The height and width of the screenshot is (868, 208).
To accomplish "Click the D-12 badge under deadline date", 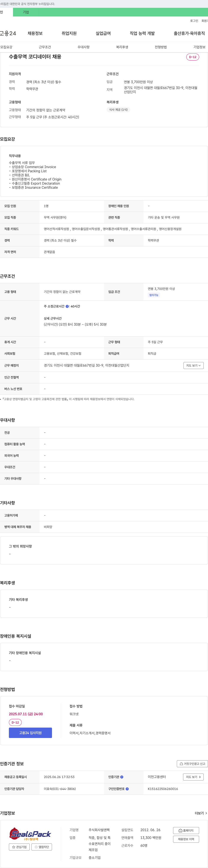I will pyautogui.click(x=15, y=722).
